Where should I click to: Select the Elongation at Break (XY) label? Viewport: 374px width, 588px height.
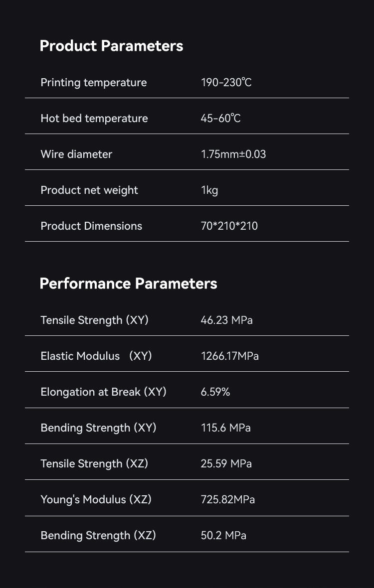(x=104, y=392)
